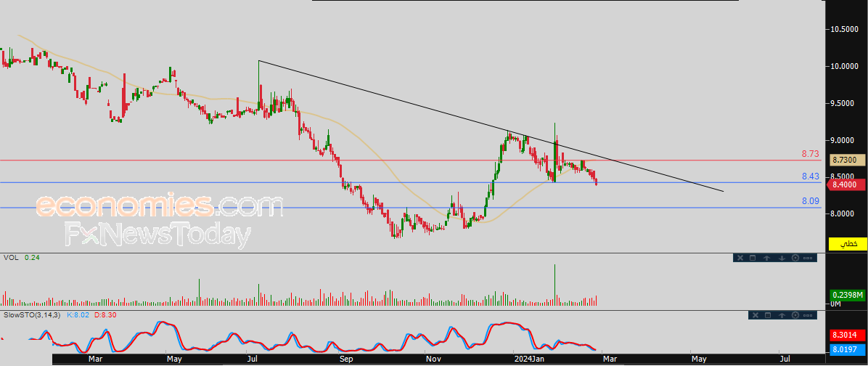Close the SlowSTO indicator panel
This screenshot has width=868, height=366.
(x=756, y=315)
